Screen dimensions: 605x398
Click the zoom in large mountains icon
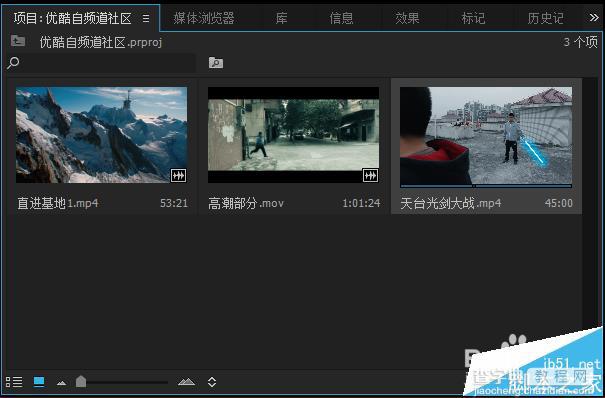coord(186,382)
